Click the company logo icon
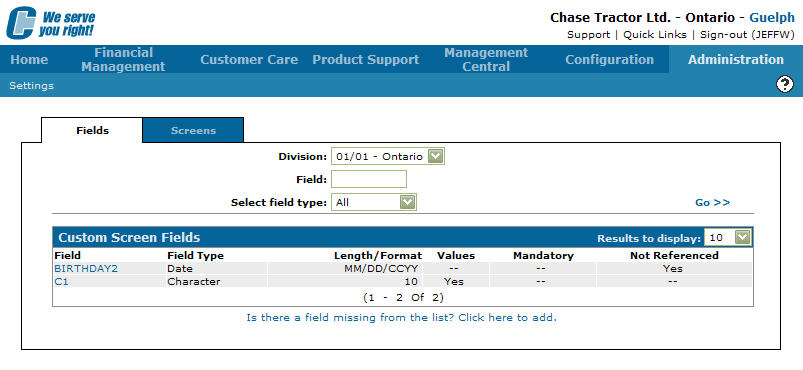This screenshot has height=370, width=803. point(21,23)
